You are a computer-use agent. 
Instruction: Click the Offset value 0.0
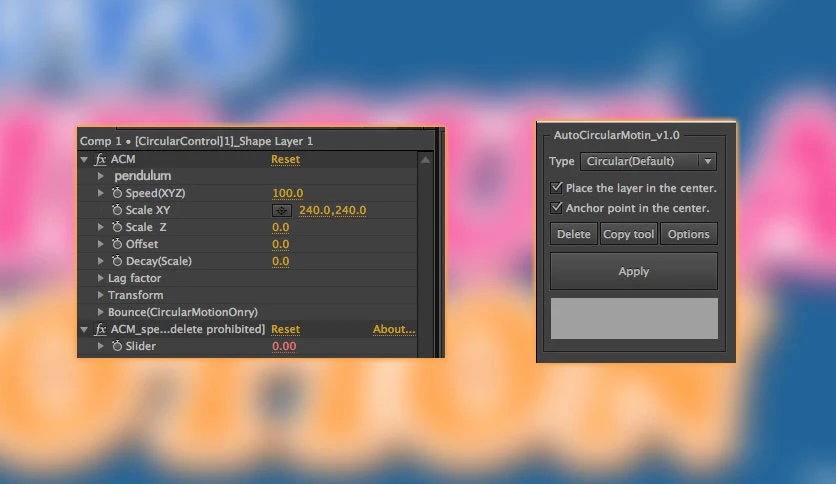(280, 244)
